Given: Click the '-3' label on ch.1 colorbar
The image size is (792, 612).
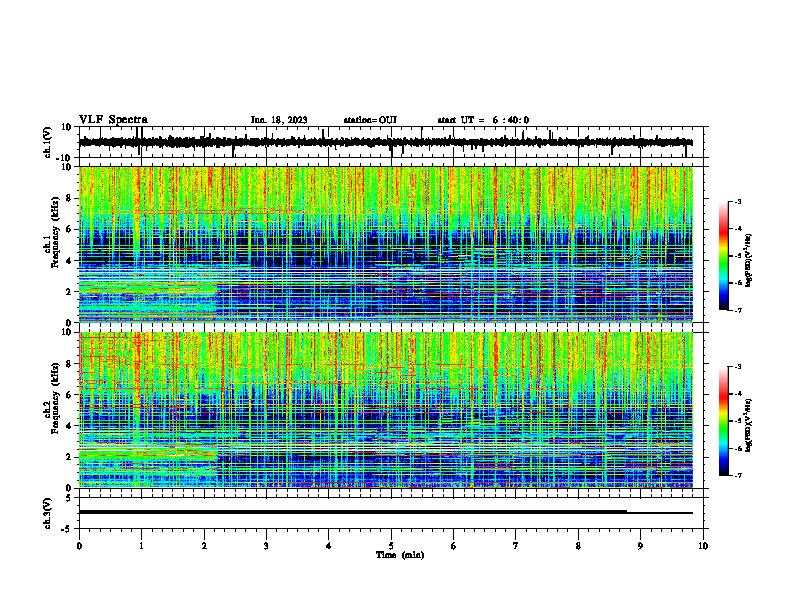Looking at the screenshot, I should tap(738, 201).
